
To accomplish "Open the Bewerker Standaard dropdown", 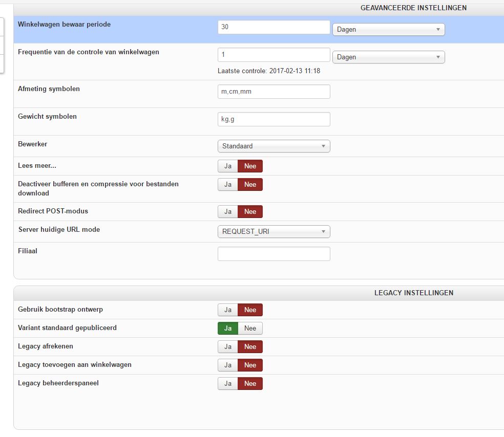I will [274, 146].
